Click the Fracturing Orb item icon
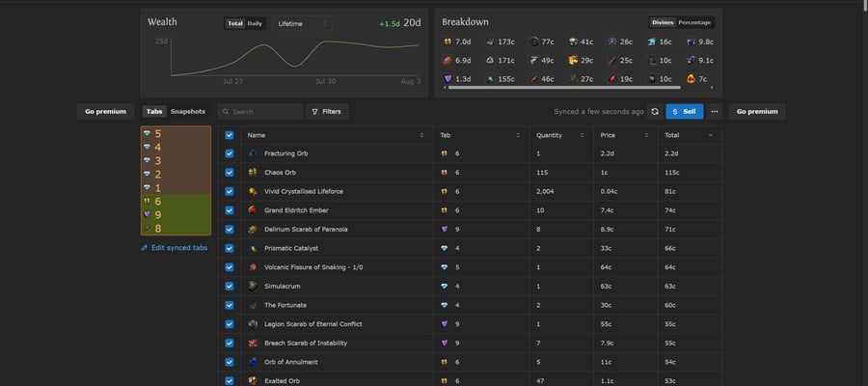868x386 pixels. click(253, 153)
